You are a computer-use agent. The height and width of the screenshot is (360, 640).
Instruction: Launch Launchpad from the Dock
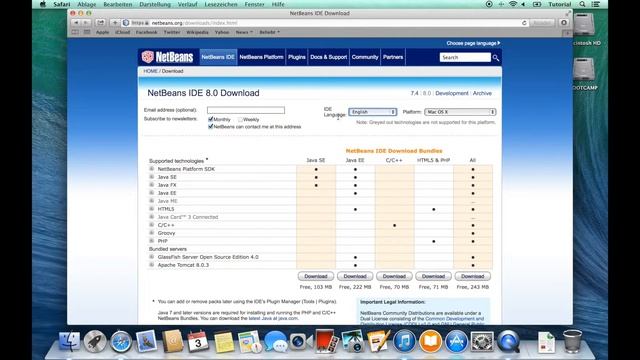95,341
